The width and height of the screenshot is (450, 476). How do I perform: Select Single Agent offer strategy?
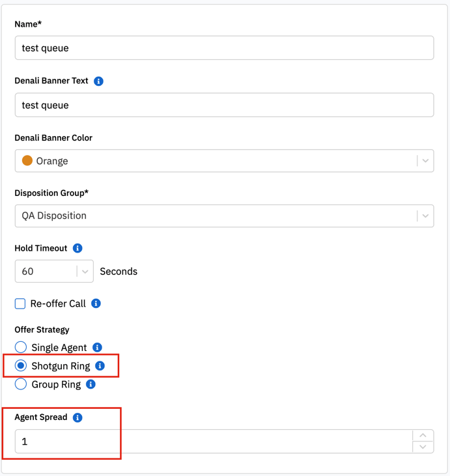(21, 347)
